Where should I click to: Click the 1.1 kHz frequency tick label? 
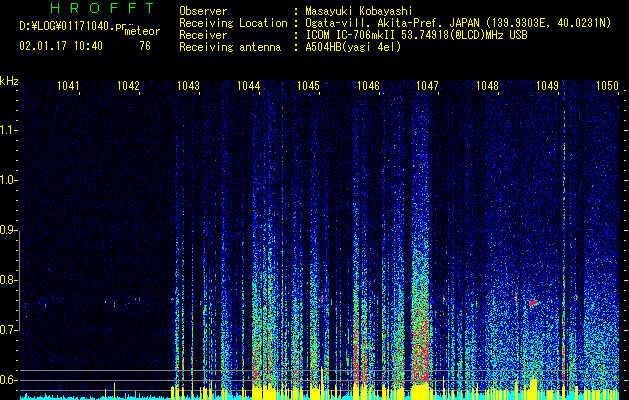coord(7,130)
